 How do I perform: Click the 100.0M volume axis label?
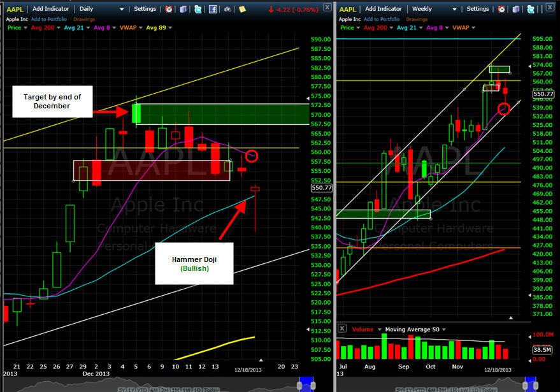[x=543, y=335]
